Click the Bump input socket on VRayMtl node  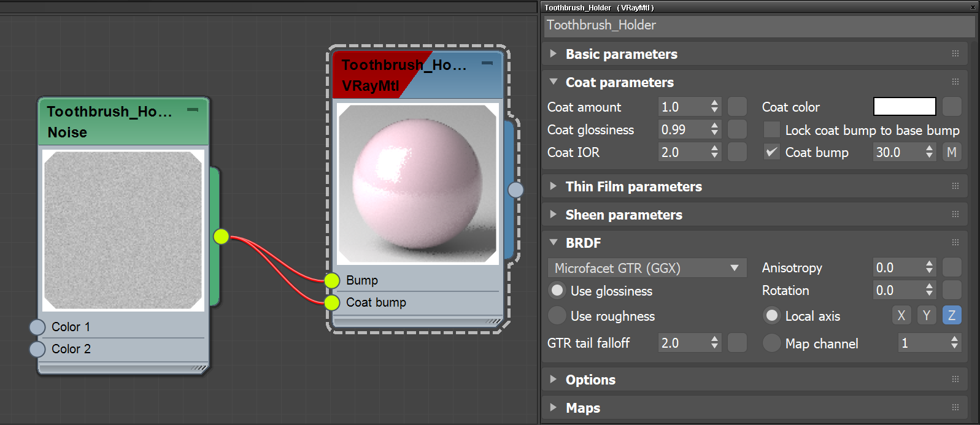(x=332, y=280)
